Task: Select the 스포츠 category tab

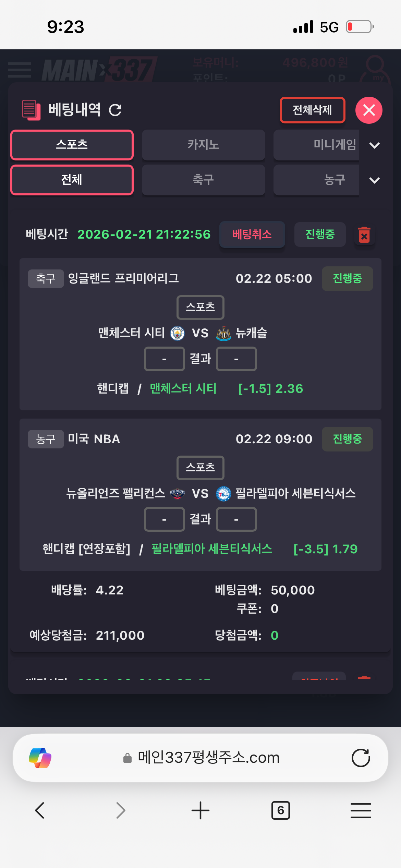Action: tap(72, 145)
